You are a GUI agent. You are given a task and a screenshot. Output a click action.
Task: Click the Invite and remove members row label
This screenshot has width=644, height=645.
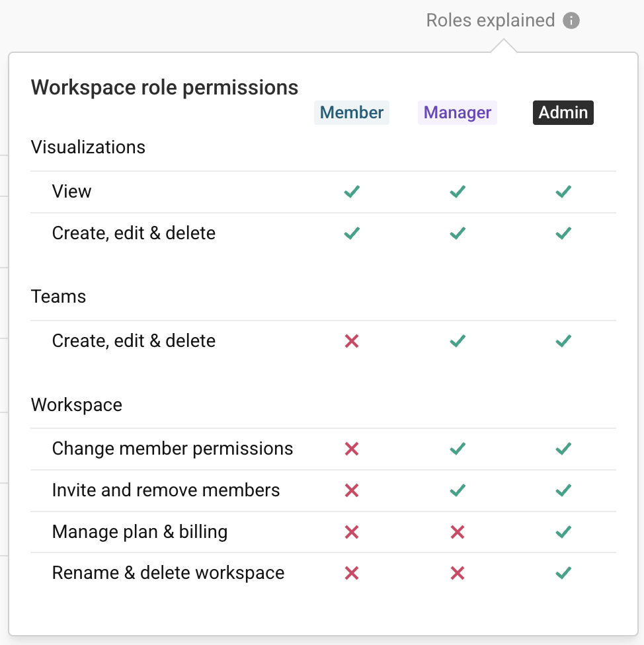(166, 490)
